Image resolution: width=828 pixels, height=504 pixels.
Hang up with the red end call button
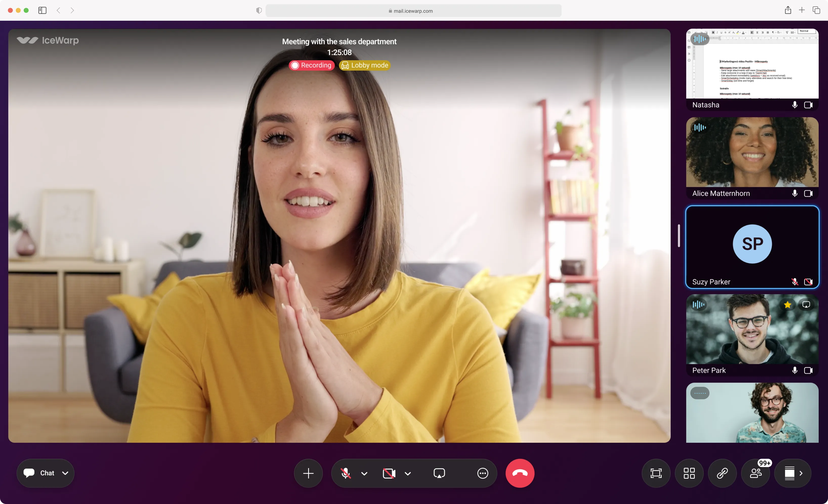pos(520,473)
